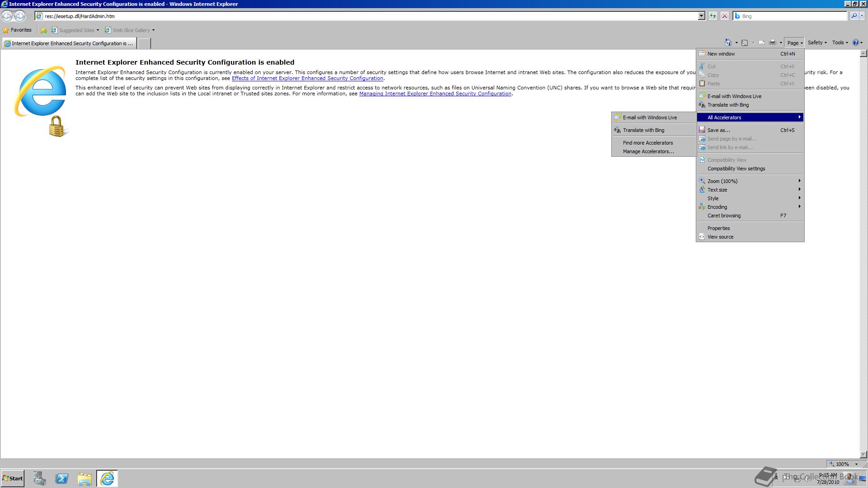Open the Help dropdown arrow
Image resolution: width=868 pixels, height=488 pixels.
click(x=862, y=43)
